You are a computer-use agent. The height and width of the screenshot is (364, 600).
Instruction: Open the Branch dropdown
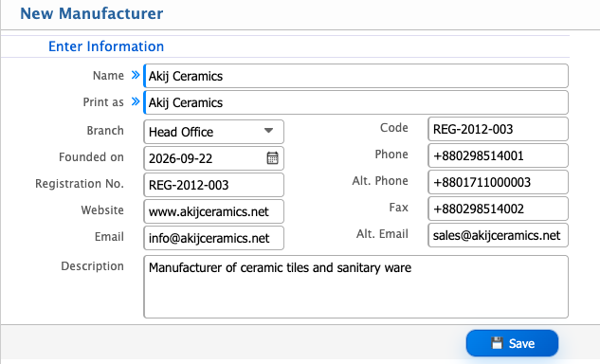tap(213, 132)
